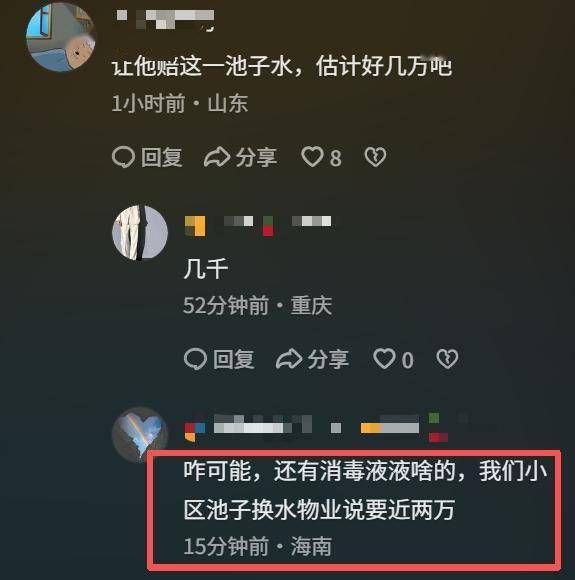Tap 回复 text under first comment
The image size is (575, 580).
[162, 157]
